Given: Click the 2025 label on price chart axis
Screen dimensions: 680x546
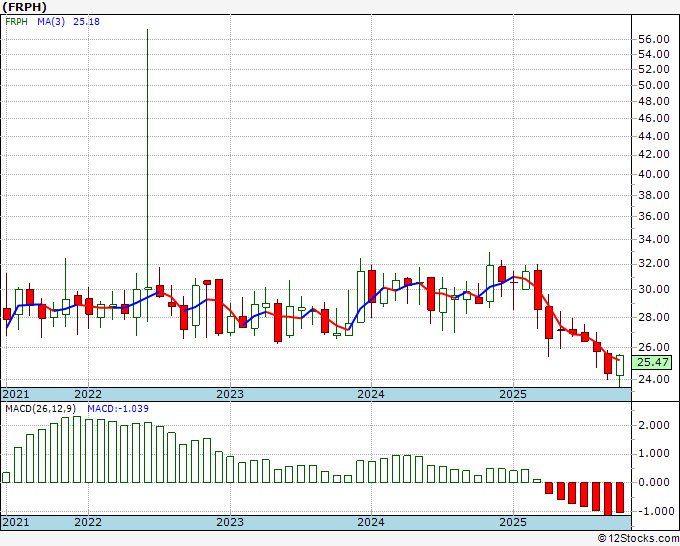Looking at the screenshot, I should click(513, 394).
